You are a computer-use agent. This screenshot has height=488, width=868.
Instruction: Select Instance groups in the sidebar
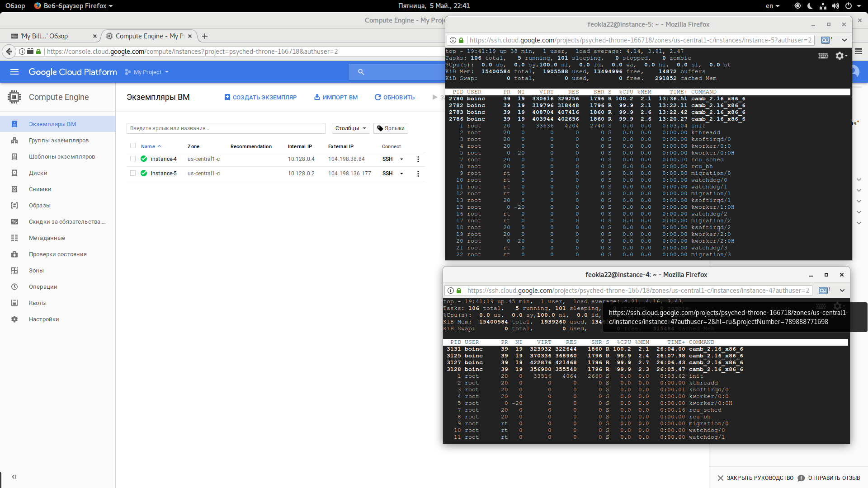pyautogui.click(x=59, y=141)
